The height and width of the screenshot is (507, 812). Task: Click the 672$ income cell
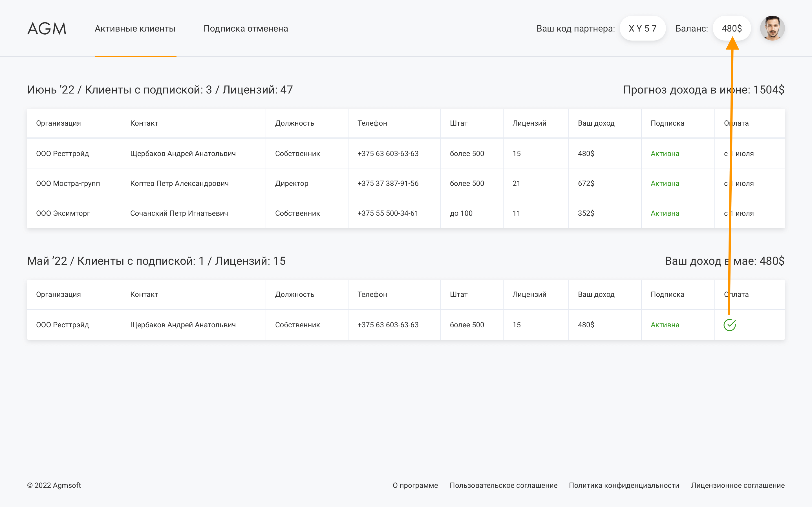(586, 183)
